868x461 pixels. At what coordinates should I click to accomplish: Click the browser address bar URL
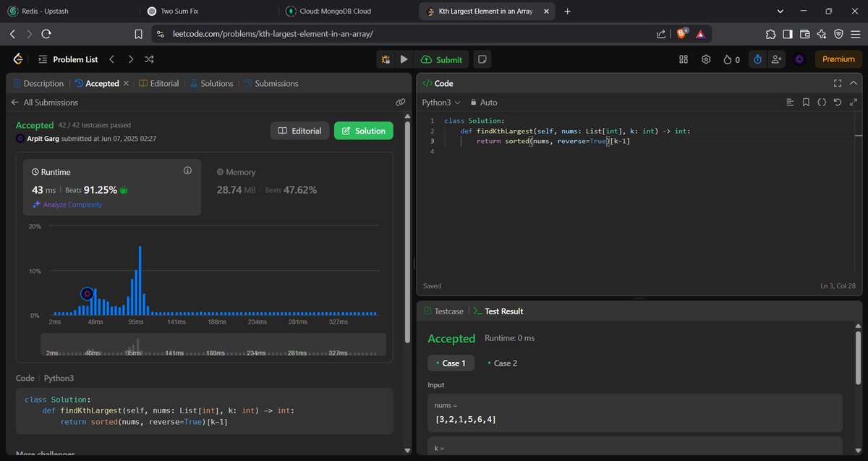point(274,34)
